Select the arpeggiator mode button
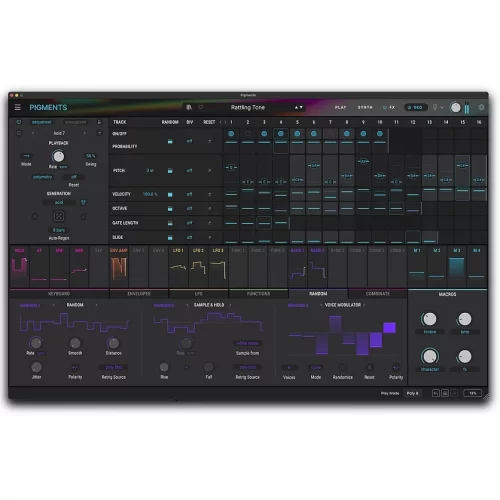 tap(76, 122)
